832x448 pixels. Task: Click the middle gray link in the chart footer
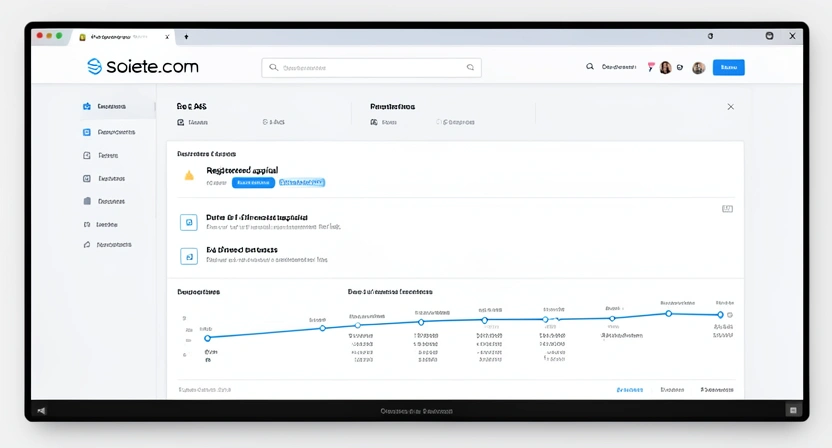[672, 390]
